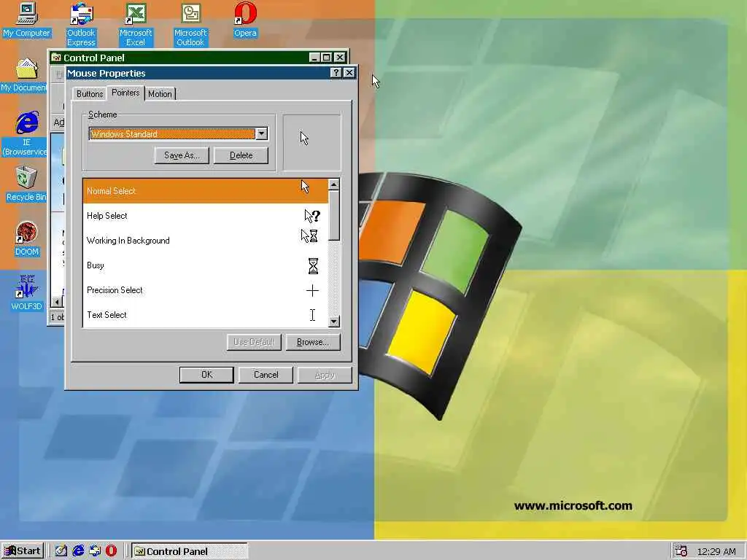Click OK in Mouse Properties
This screenshot has height=560, width=747.
click(206, 375)
